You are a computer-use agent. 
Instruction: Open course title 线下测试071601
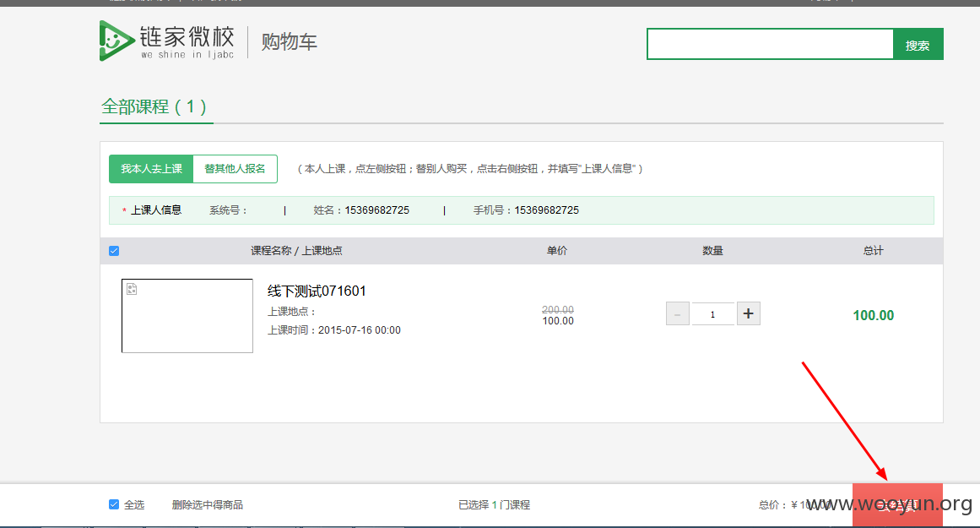[317, 291]
